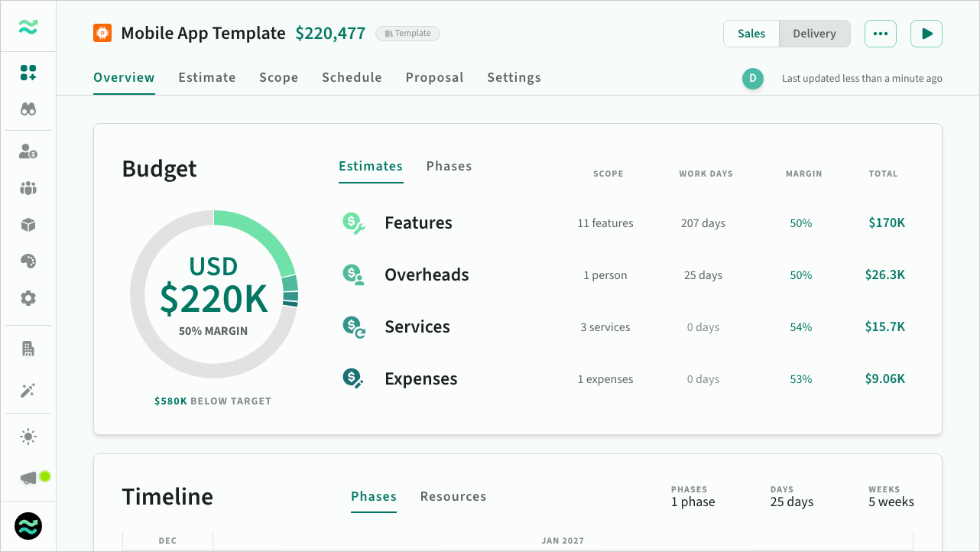Switch to Sales view toggle

click(751, 34)
